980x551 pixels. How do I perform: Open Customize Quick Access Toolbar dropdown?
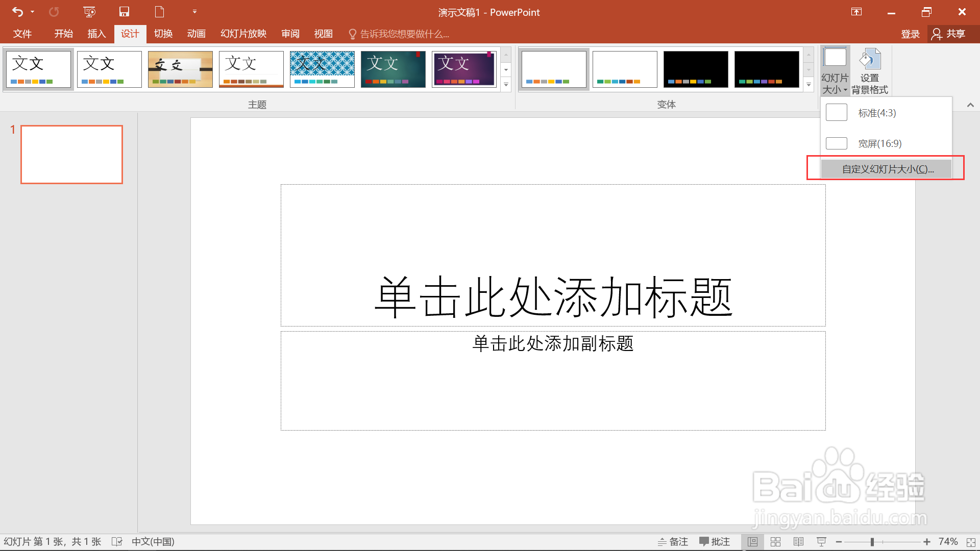(194, 12)
